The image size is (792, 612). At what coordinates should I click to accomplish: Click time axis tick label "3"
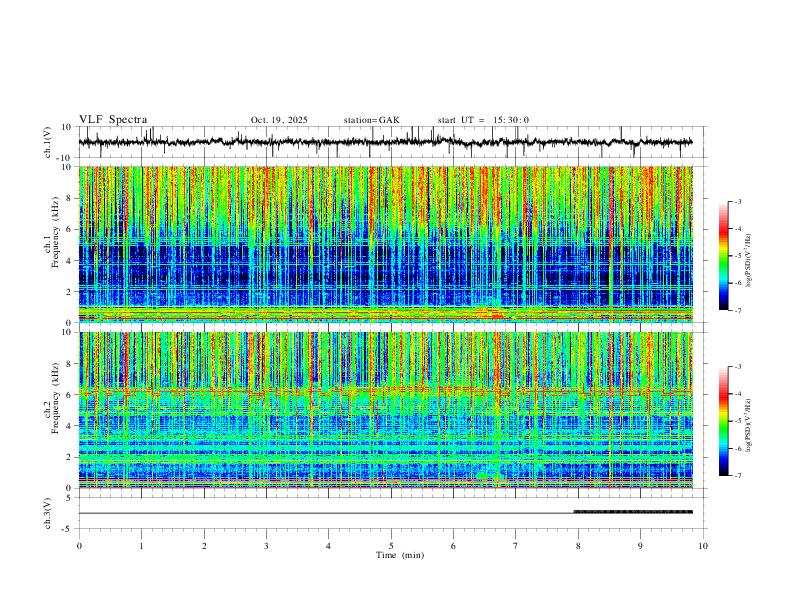click(266, 546)
